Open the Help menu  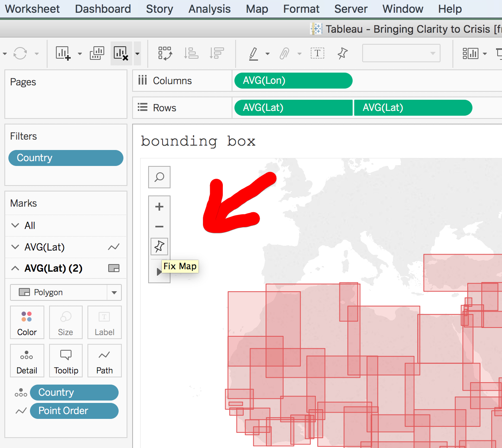[450, 9]
